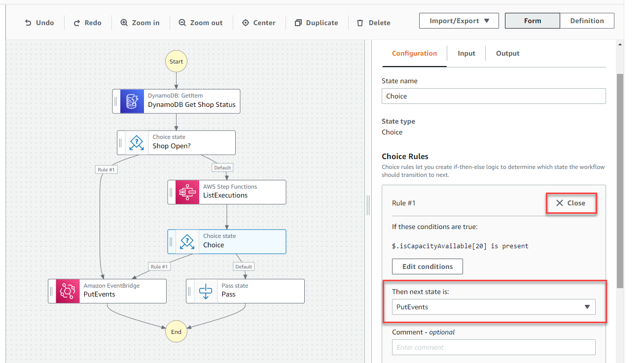Grab the drag handle on DynamoDB node
Image resolution: width=644 pixels, height=363 pixels.
click(x=116, y=101)
